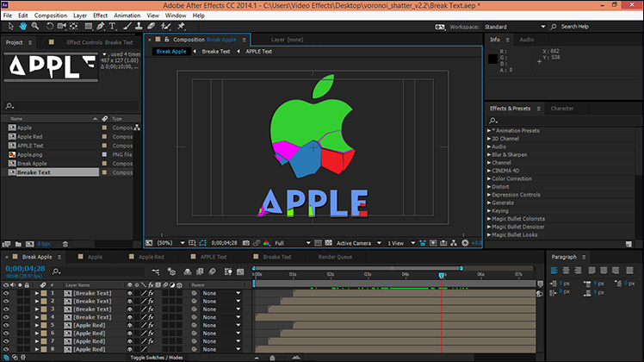
Task: Select the Unified Camera tool
Action: pos(62,27)
